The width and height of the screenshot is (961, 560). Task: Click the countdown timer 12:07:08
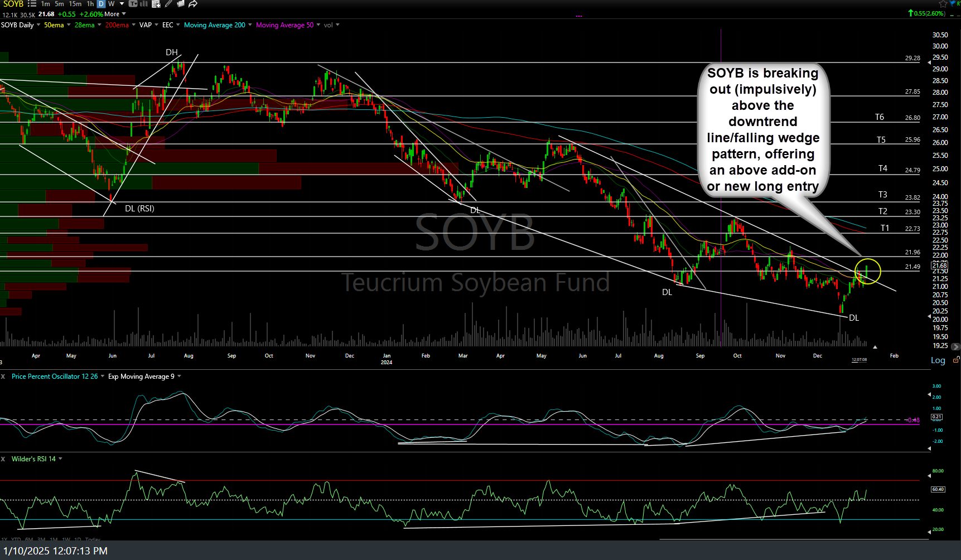(x=859, y=359)
